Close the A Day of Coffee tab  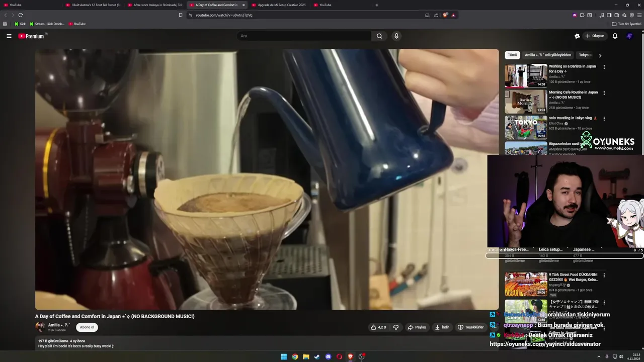tap(244, 5)
